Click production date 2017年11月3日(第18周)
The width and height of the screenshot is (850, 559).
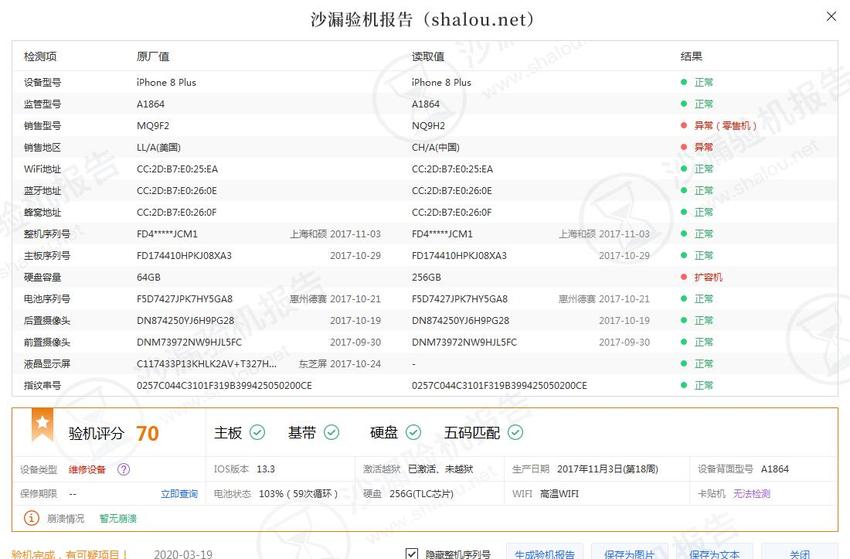(607, 469)
